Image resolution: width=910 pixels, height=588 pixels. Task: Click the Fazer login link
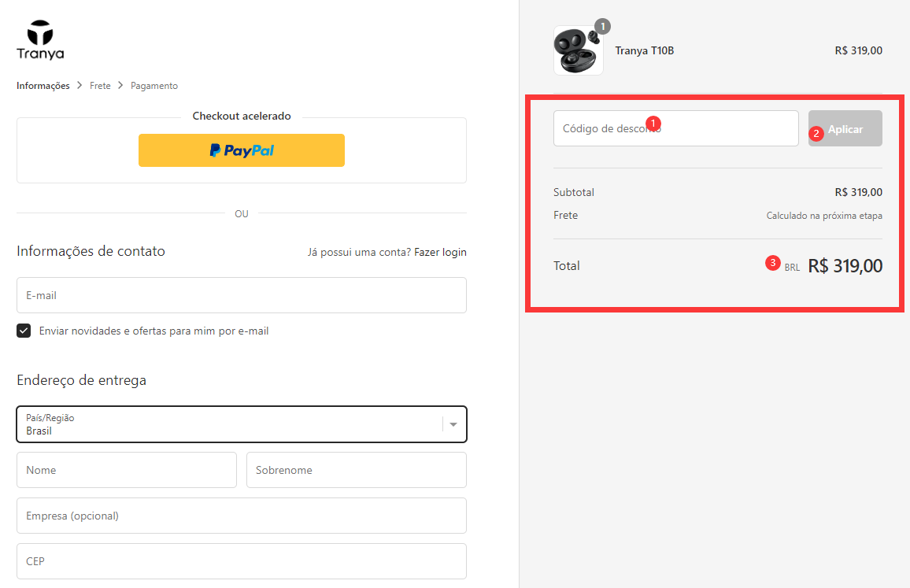pos(440,252)
